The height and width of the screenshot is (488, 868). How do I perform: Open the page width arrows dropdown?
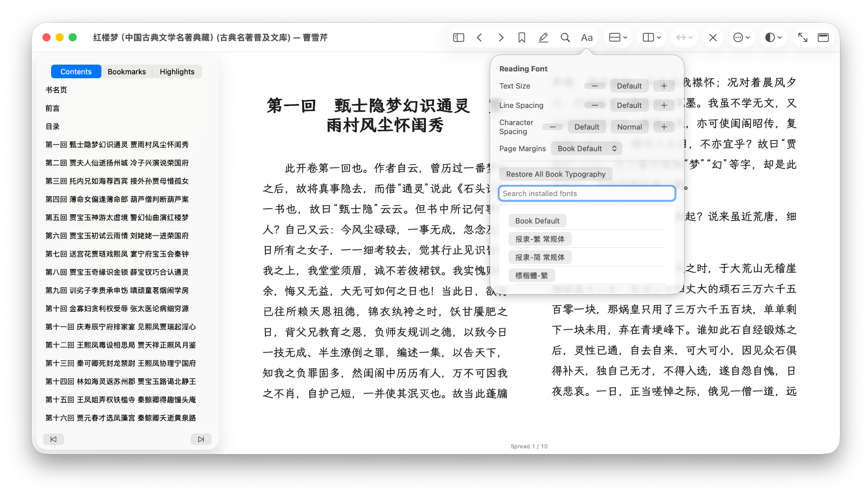coord(684,38)
